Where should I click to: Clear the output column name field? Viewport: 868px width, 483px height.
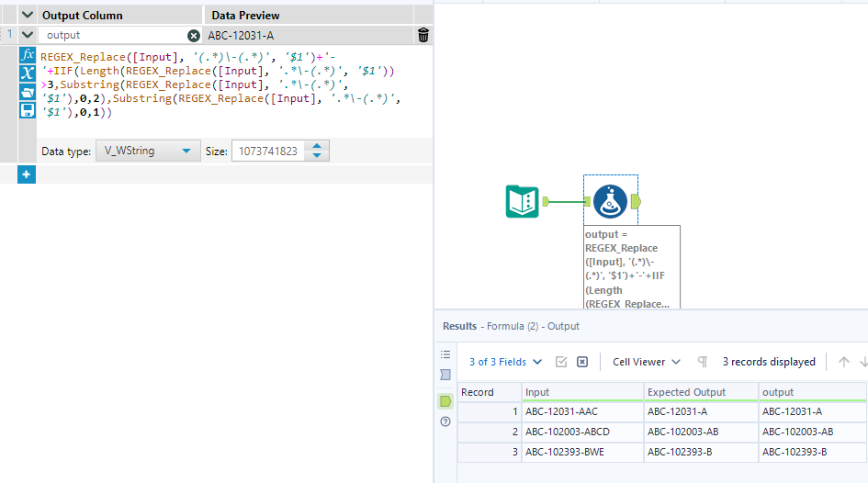tap(193, 36)
